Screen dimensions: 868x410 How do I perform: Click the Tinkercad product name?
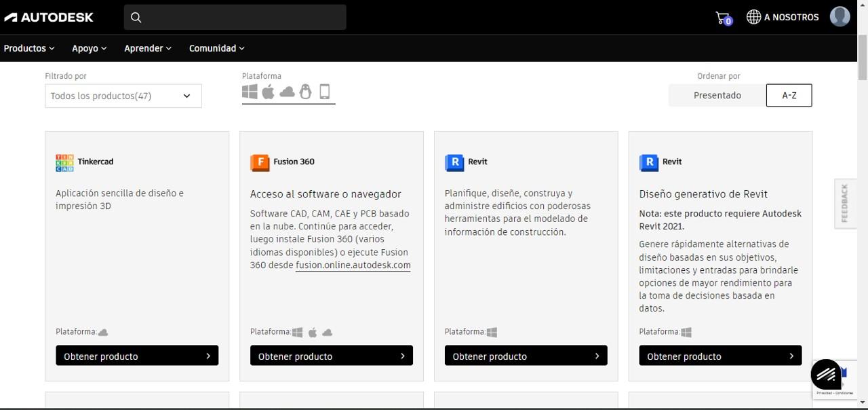coord(96,162)
